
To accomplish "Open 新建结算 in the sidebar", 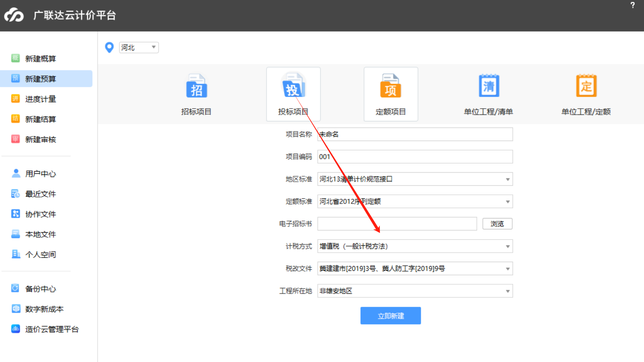I will 40,119.
